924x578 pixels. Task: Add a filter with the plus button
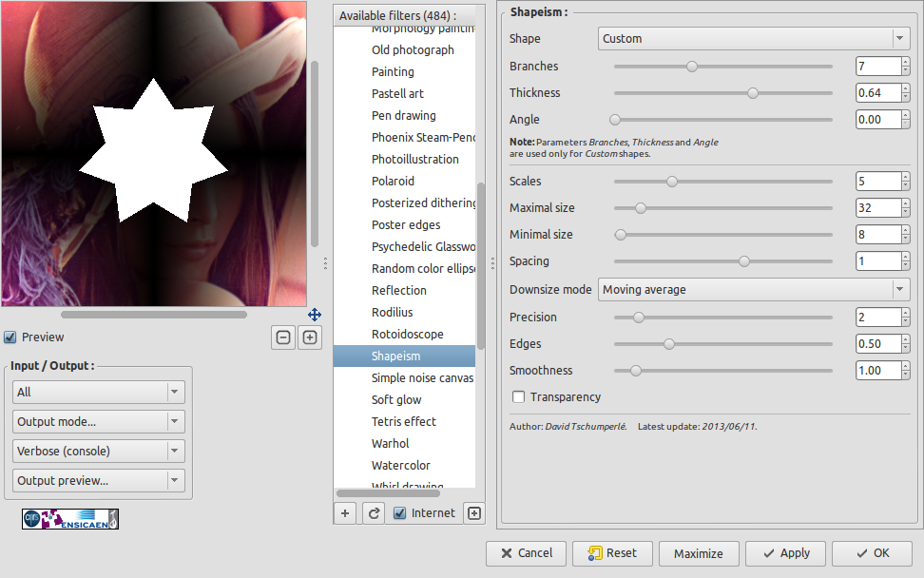pos(345,513)
